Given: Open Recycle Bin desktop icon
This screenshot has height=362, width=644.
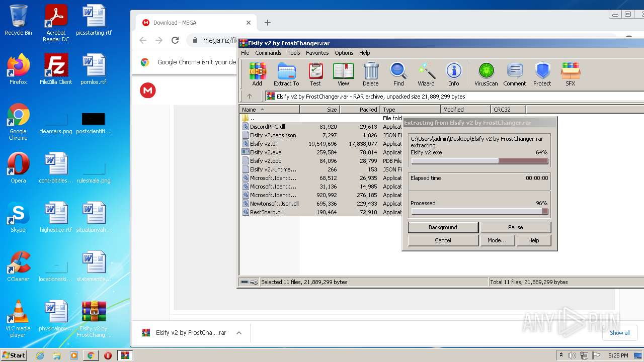Looking at the screenshot, I should tap(18, 21).
